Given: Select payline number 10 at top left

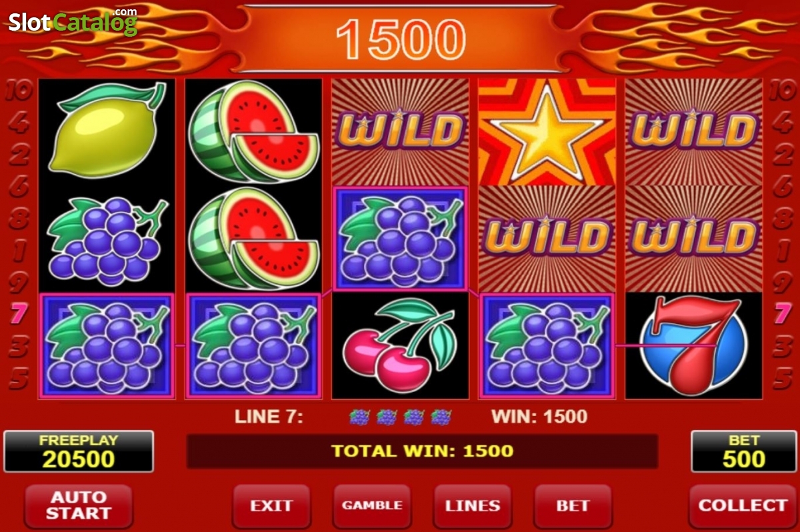Looking at the screenshot, I should pos(19,91).
